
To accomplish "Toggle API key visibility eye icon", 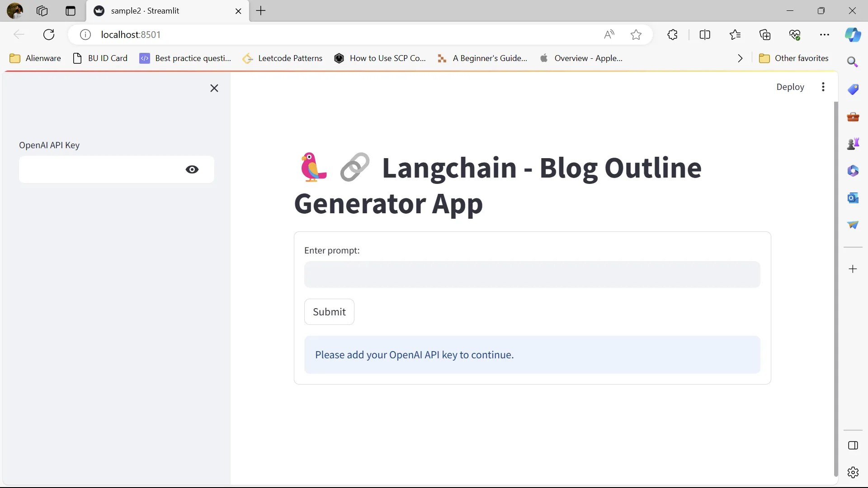I will pos(192,169).
